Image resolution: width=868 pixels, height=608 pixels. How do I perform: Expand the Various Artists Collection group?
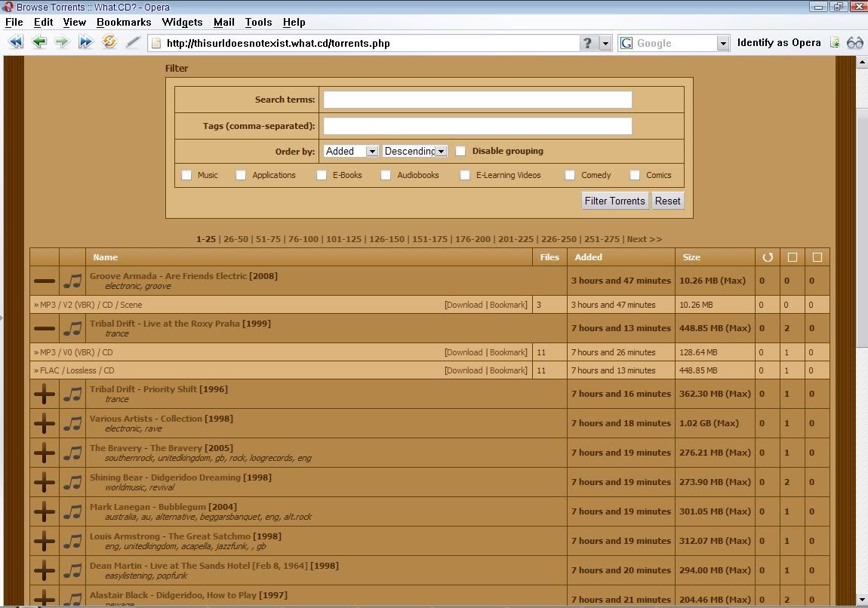click(45, 424)
